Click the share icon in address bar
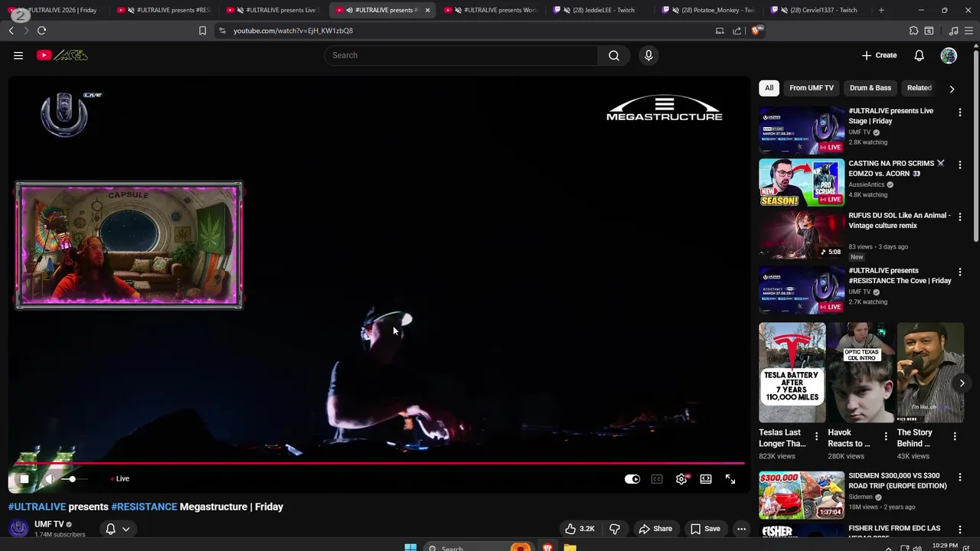This screenshot has width=980, height=551. (x=737, y=31)
